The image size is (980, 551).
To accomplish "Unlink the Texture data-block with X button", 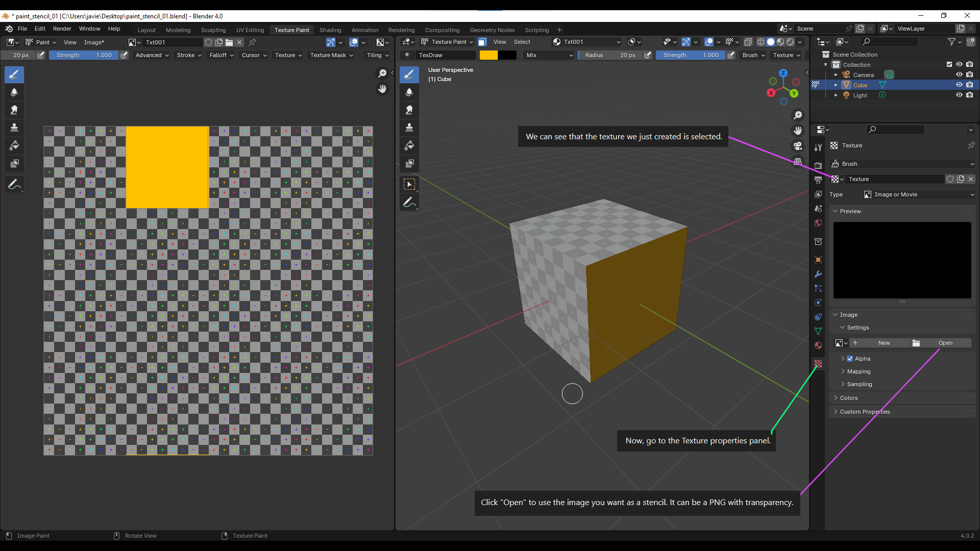I will click(x=971, y=179).
